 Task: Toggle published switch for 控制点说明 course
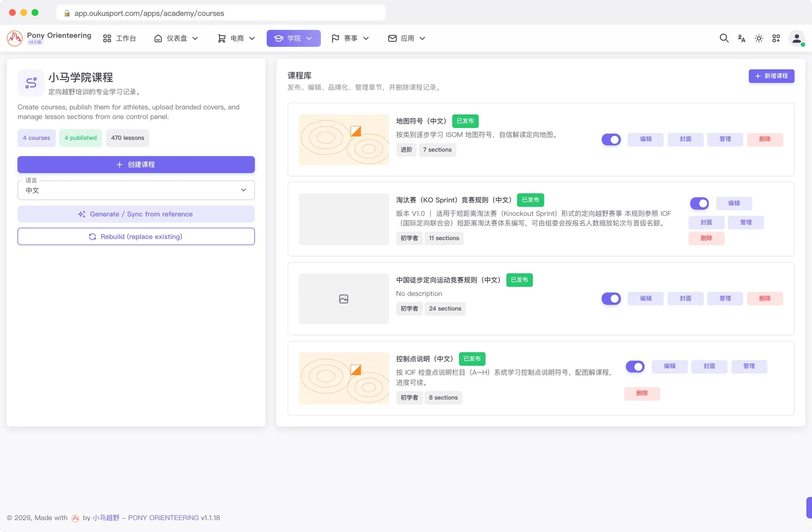635,366
